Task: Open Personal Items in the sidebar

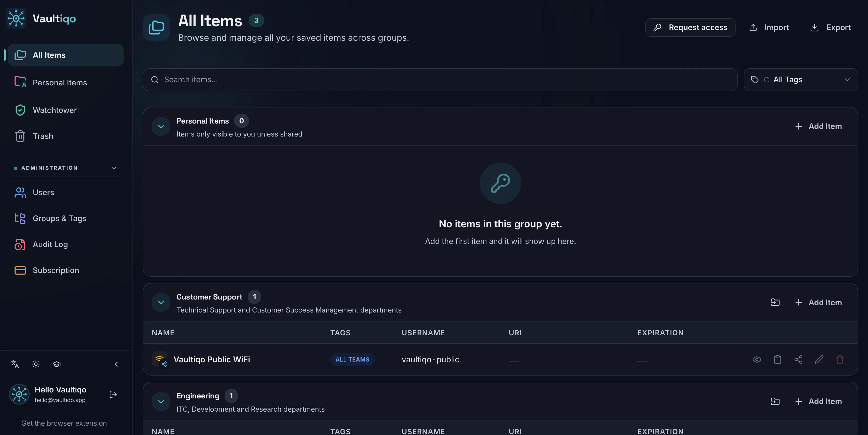Action: pyautogui.click(x=66, y=83)
